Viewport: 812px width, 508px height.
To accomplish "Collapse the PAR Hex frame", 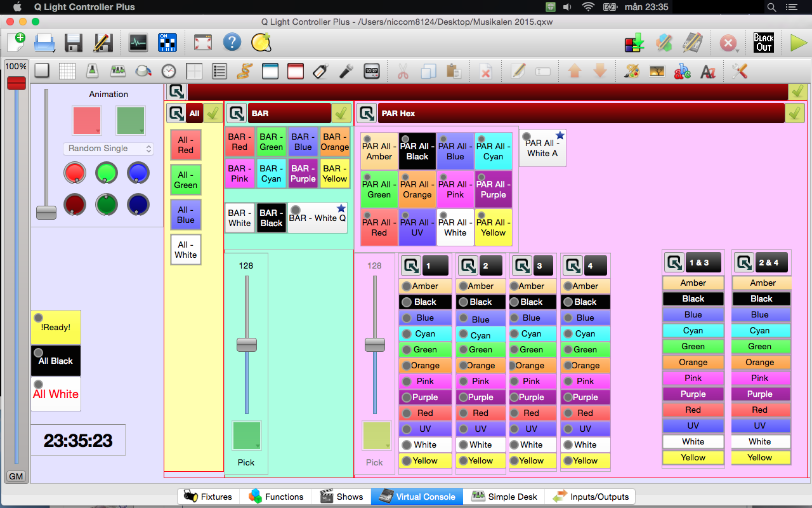I will [x=367, y=113].
